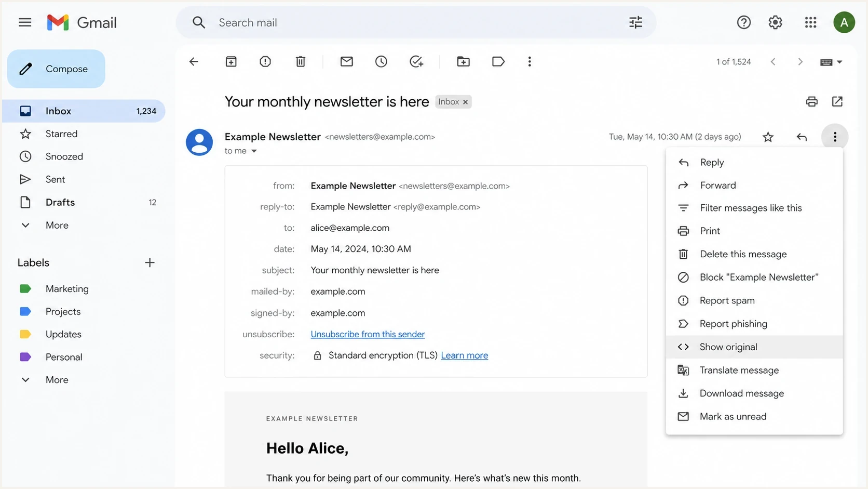Image resolution: width=868 pixels, height=489 pixels.
Task: Select Forward from the menu
Action: [754, 185]
